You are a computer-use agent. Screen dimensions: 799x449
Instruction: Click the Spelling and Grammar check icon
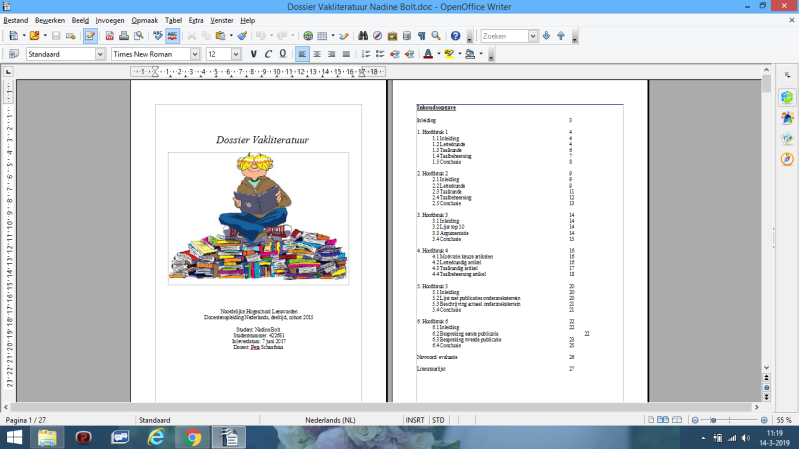[x=157, y=36]
